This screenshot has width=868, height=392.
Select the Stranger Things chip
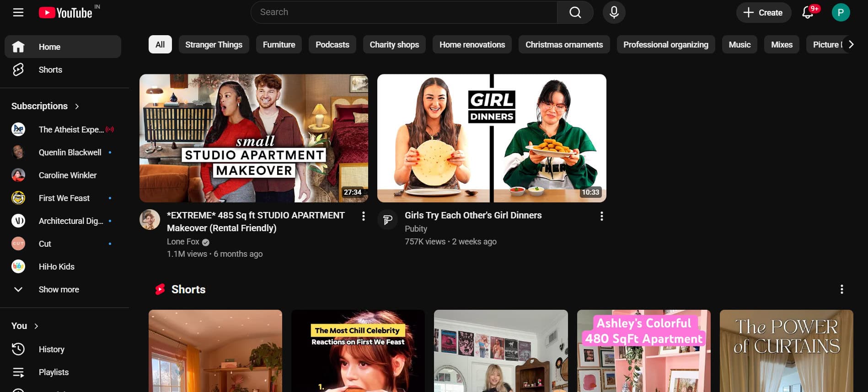214,45
